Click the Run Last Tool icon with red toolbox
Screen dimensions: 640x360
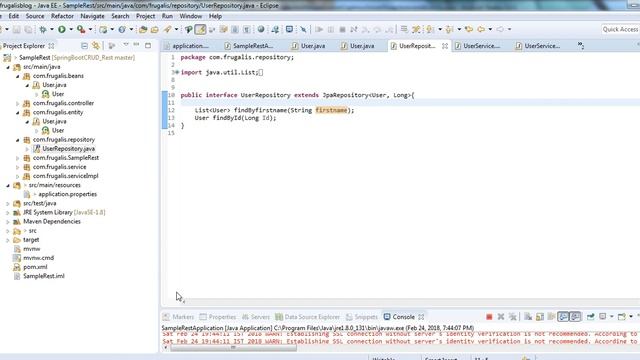pos(81,29)
